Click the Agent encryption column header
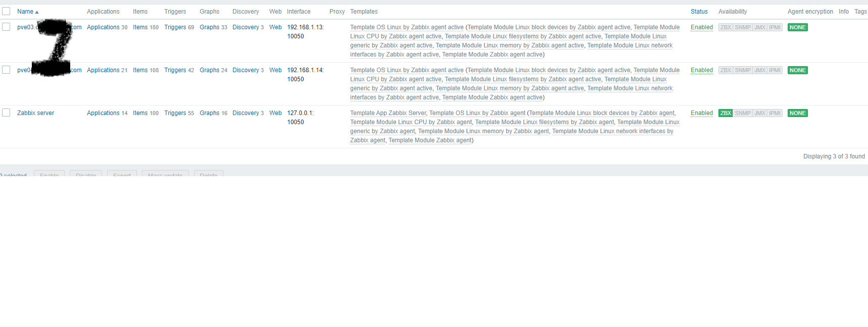Screen dimensions: 868x327 pyautogui.click(x=810, y=12)
